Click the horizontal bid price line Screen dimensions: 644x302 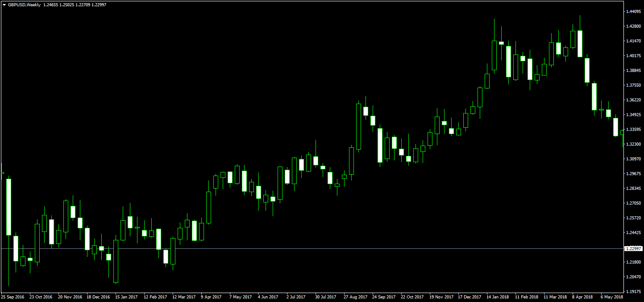(x=312, y=248)
